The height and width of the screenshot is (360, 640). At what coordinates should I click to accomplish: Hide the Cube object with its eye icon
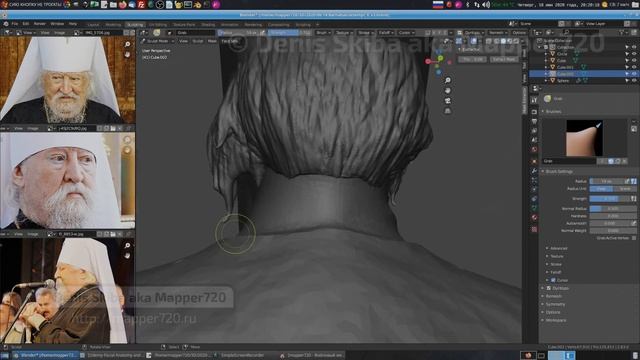pos(634,60)
